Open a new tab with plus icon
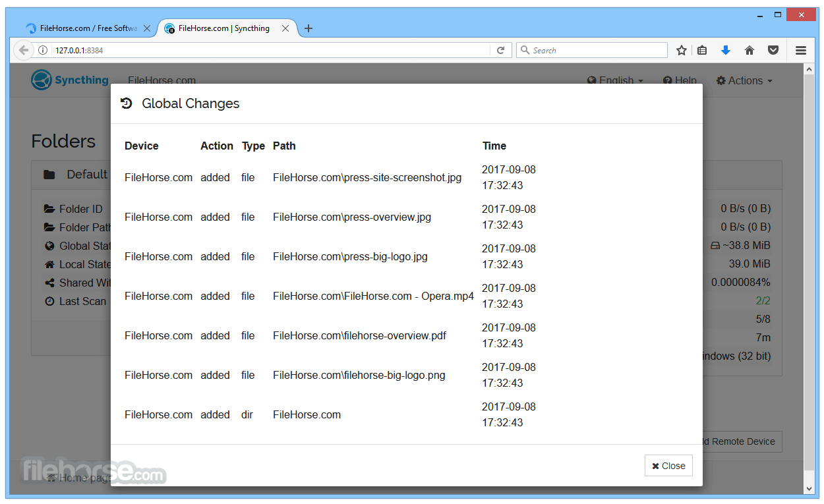This screenshot has width=824, height=504. pos(309,28)
